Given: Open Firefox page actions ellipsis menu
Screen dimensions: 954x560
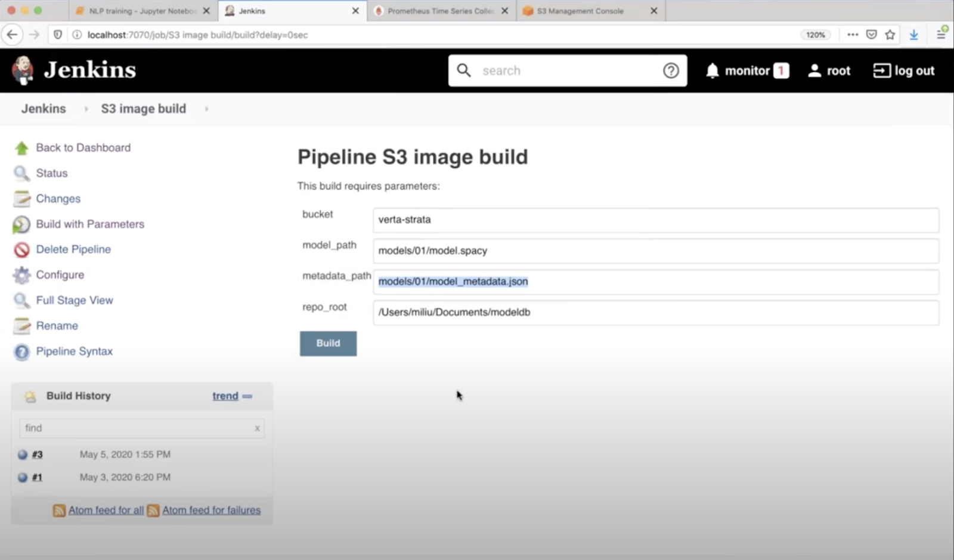Looking at the screenshot, I should pyautogui.click(x=853, y=35).
